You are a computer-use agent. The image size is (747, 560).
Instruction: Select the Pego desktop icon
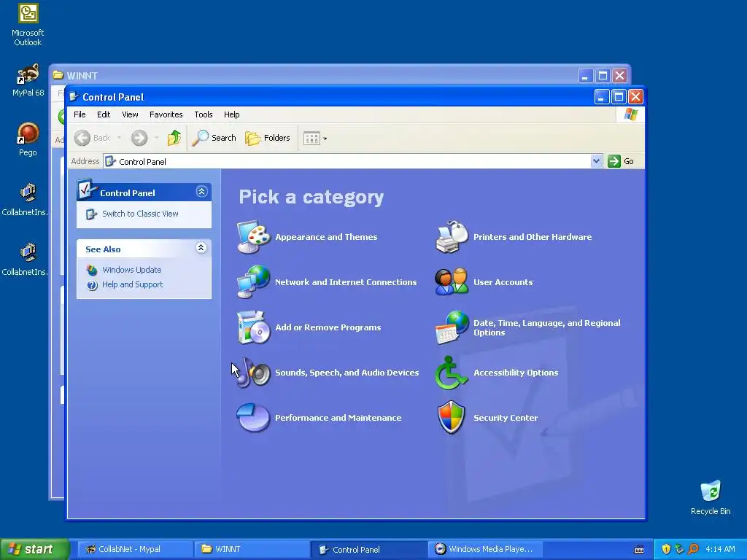(x=28, y=139)
